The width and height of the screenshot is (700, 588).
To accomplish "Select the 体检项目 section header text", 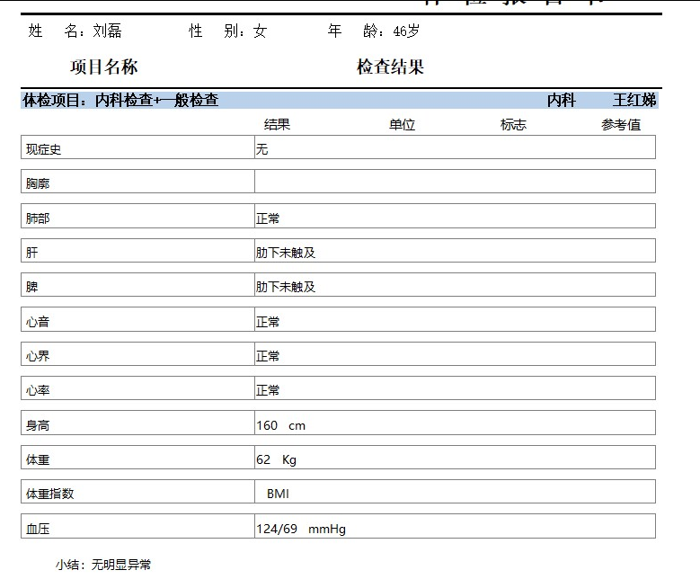I will click(120, 100).
